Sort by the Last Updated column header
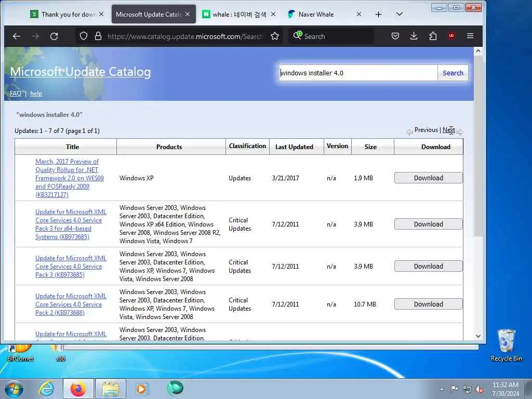The width and height of the screenshot is (532, 399). pyautogui.click(x=294, y=147)
